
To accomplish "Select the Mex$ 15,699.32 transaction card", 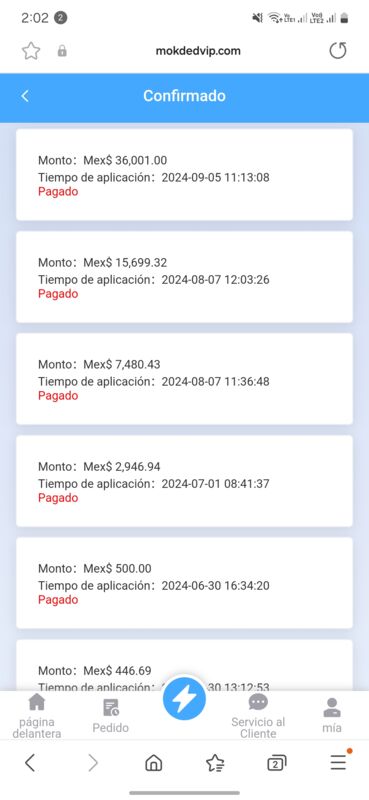I will tap(184, 277).
